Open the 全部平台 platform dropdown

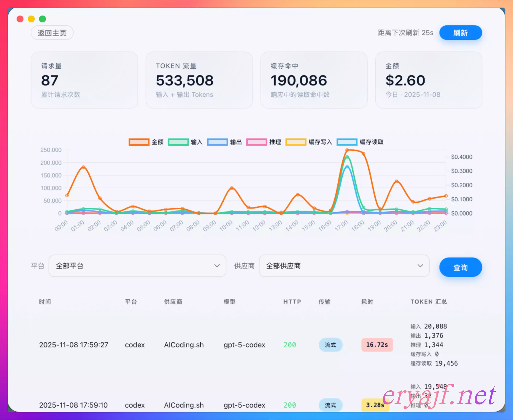click(x=137, y=266)
